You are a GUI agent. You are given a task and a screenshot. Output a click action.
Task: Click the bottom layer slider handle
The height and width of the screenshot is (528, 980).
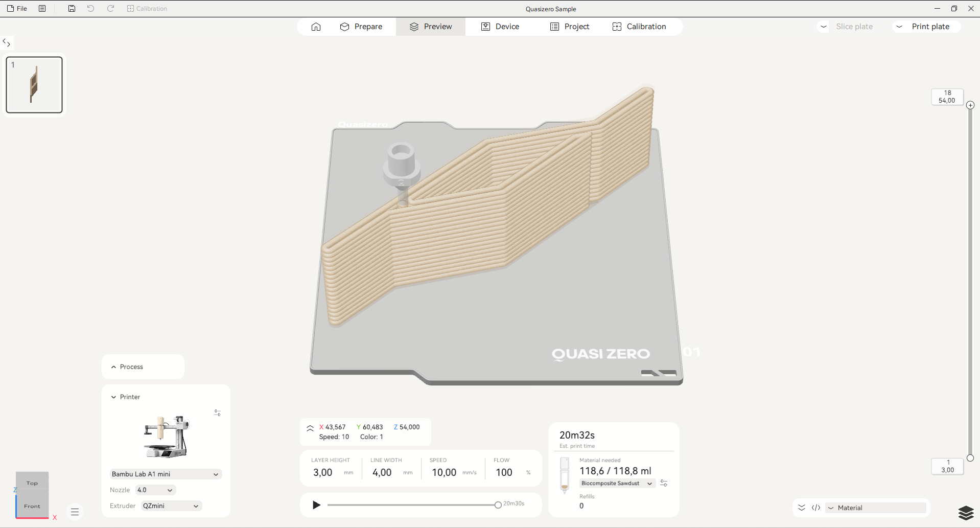point(970,458)
